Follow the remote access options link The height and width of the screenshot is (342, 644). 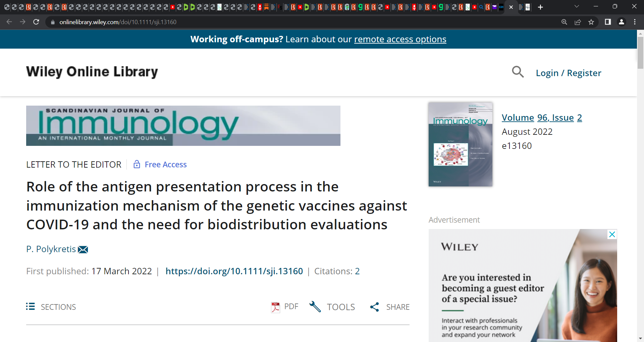coord(400,39)
